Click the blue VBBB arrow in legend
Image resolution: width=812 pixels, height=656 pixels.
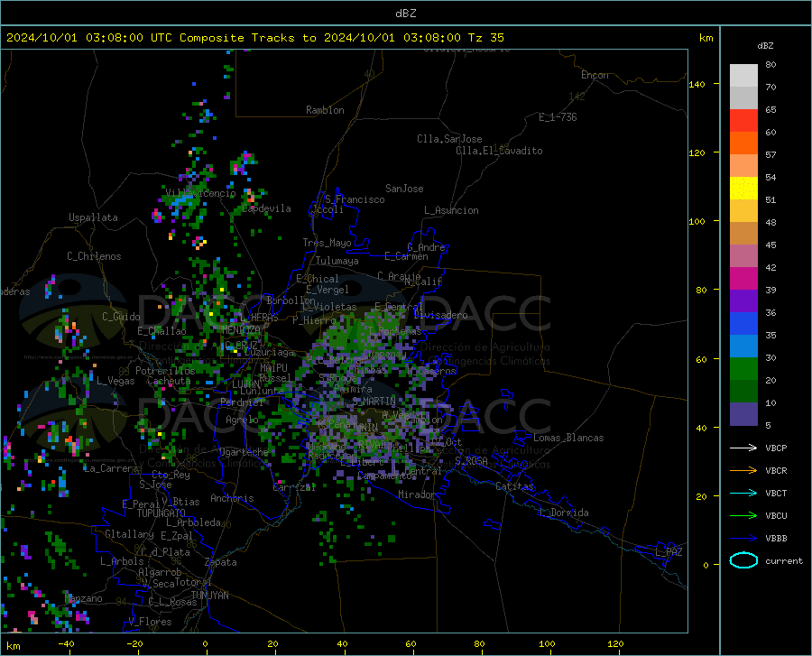coord(743,539)
